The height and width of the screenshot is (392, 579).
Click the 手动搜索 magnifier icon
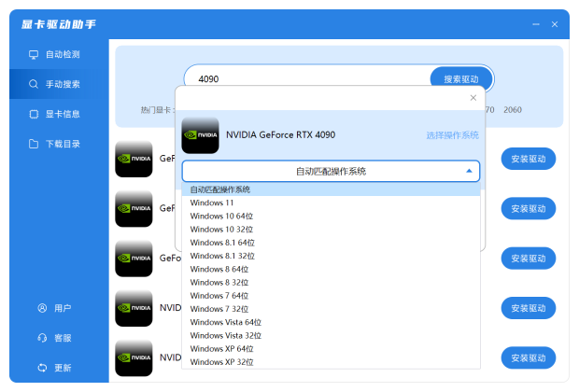click(x=34, y=84)
